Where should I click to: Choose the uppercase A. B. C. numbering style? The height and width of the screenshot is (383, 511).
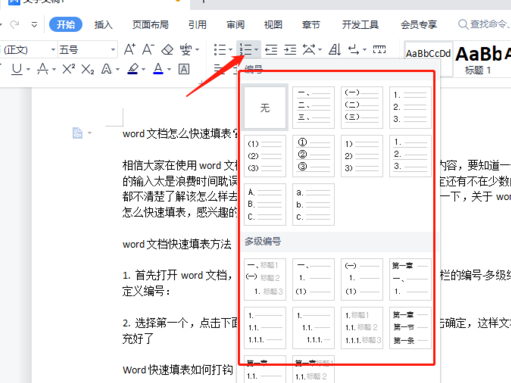coord(265,204)
